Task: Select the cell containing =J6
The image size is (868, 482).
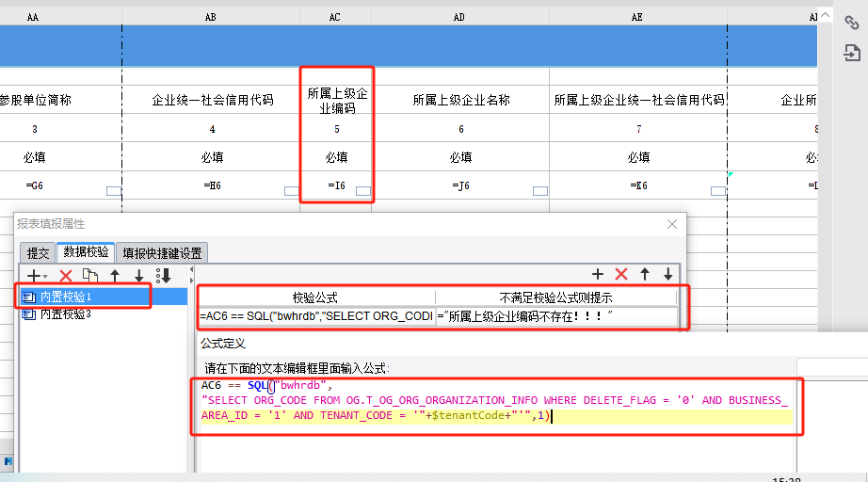Action: (x=460, y=185)
